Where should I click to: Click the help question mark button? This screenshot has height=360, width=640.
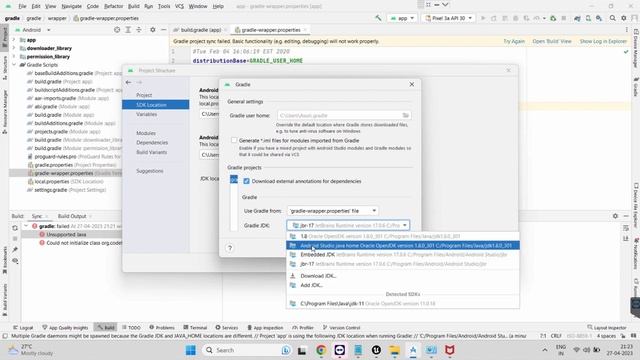(230, 248)
